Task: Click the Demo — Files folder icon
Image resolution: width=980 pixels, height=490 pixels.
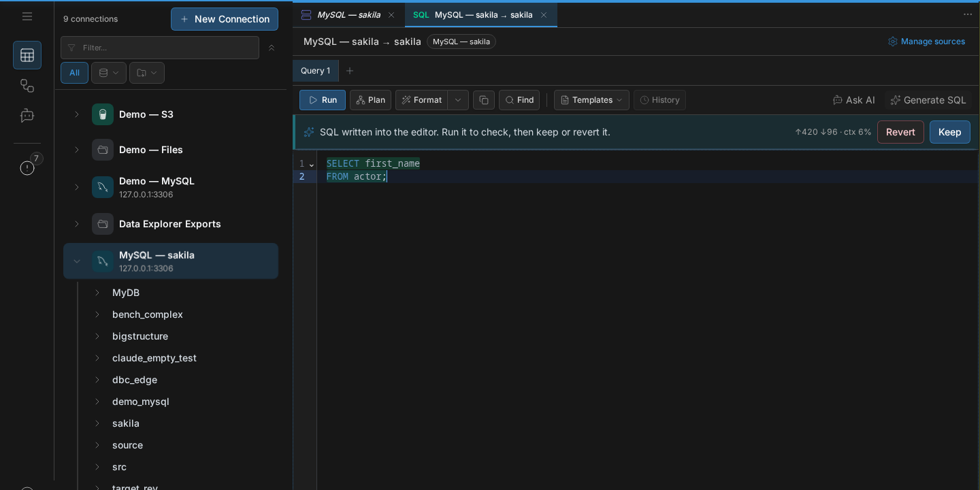Action: click(x=103, y=150)
